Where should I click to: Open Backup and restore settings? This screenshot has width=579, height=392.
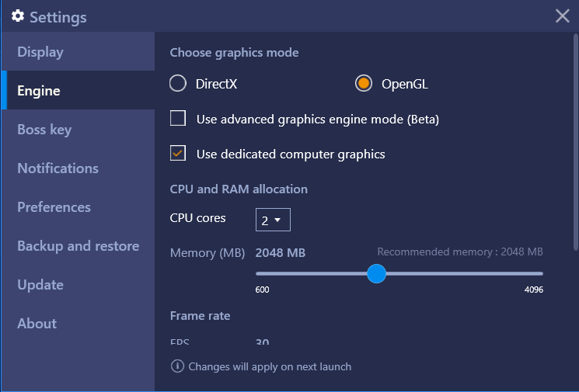[x=78, y=245]
